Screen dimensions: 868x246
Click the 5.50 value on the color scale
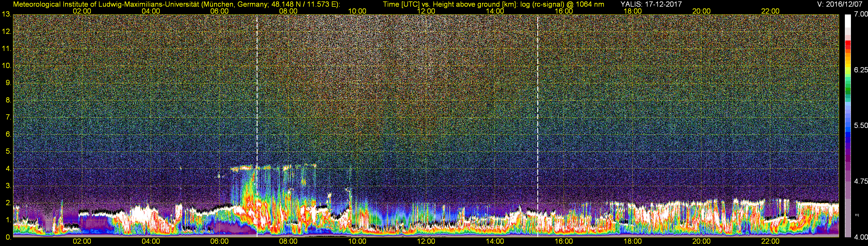click(x=860, y=125)
